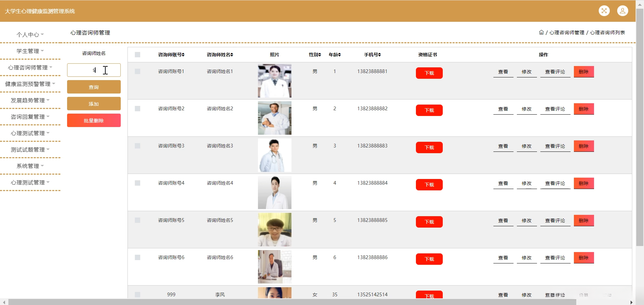Click the home icon in breadcrumb

541,33
